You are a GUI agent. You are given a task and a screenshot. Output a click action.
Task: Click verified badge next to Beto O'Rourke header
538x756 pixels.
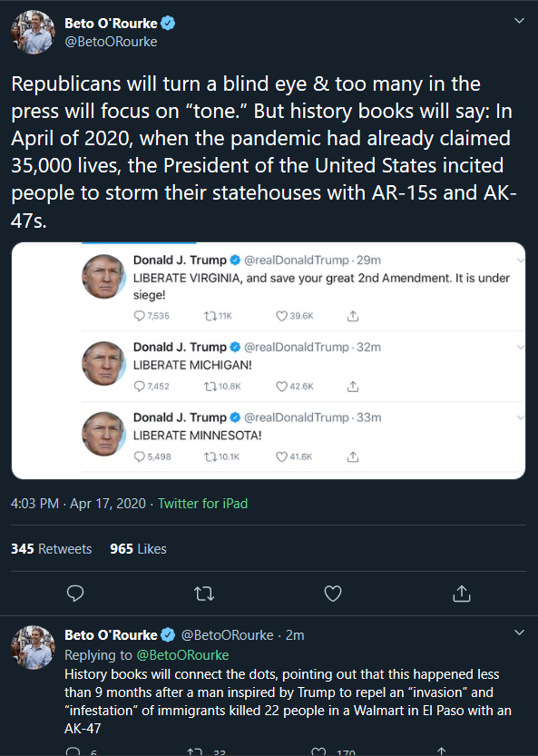point(168,24)
